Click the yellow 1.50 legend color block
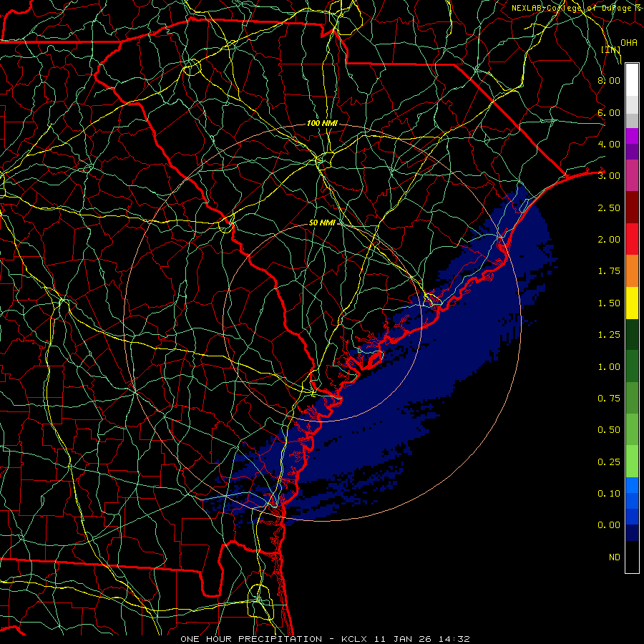Image resolution: width=644 pixels, height=644 pixels. (x=632, y=303)
